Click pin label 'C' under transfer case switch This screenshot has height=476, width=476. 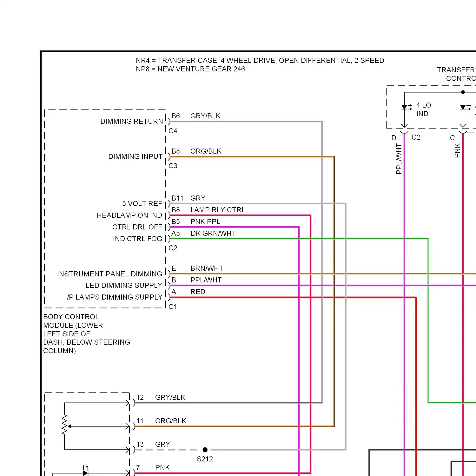pyautogui.click(x=453, y=138)
